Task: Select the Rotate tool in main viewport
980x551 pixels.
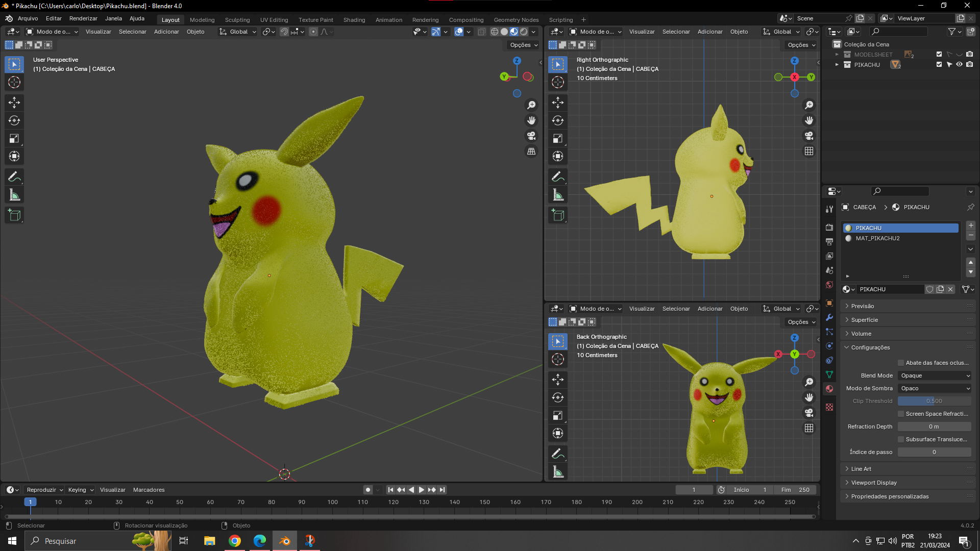Action: click(14, 120)
